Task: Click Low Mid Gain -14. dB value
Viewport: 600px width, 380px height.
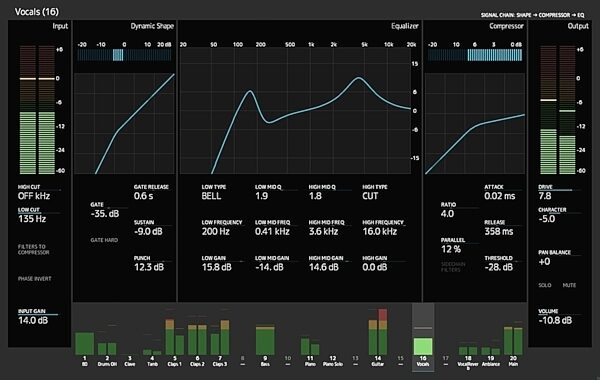Action: click(269, 267)
